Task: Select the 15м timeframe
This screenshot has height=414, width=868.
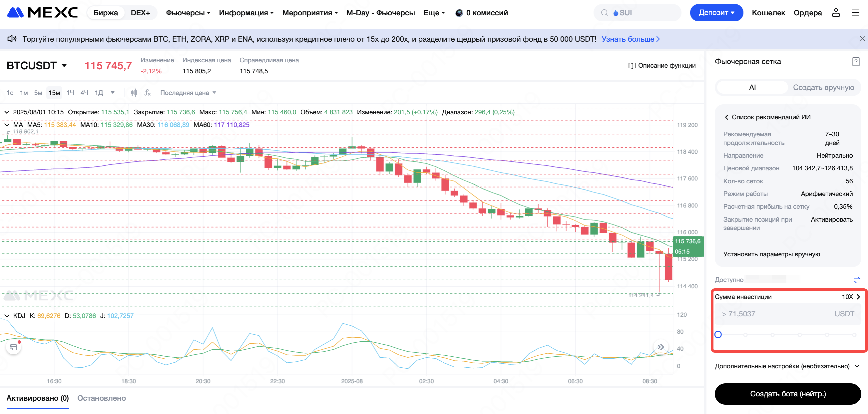Action: [54, 93]
